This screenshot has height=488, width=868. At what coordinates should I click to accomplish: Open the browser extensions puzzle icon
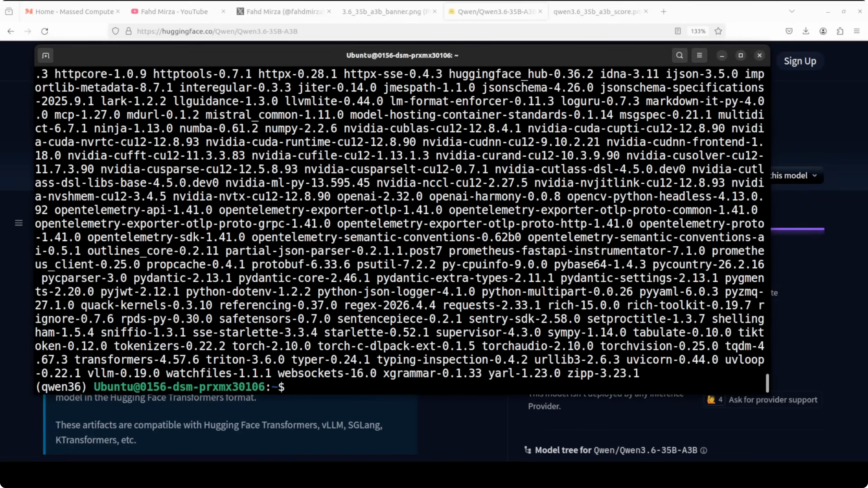point(840,31)
